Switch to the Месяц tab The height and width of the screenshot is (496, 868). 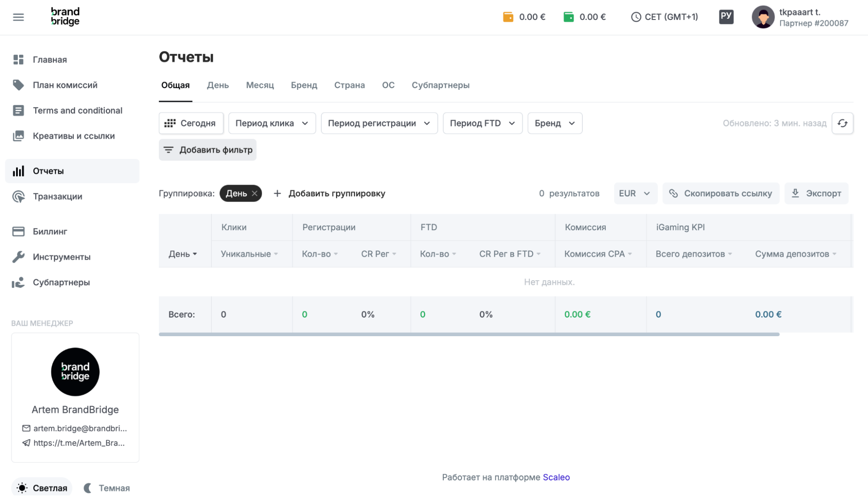point(260,85)
